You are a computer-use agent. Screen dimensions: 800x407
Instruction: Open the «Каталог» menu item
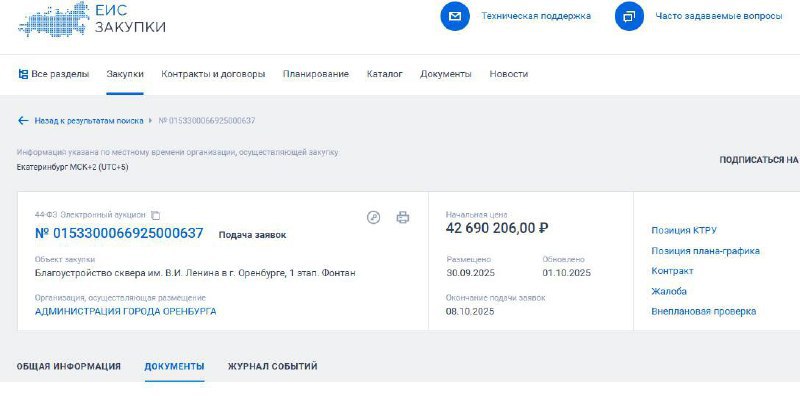click(384, 74)
